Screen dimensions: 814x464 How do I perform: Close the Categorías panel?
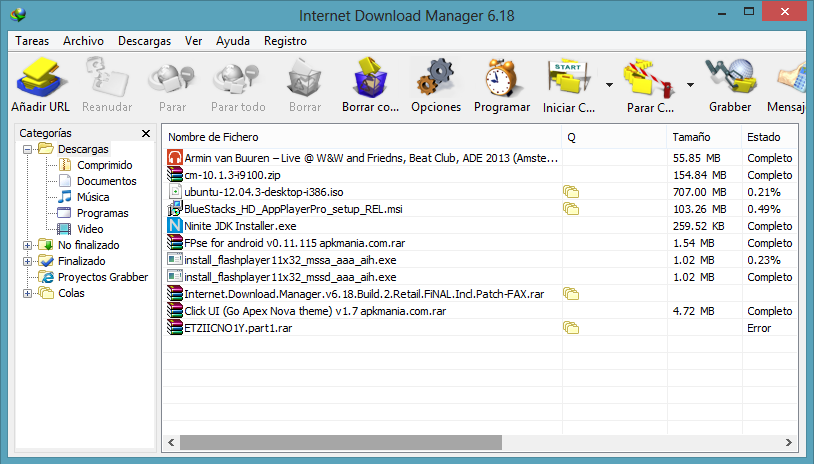[146, 133]
